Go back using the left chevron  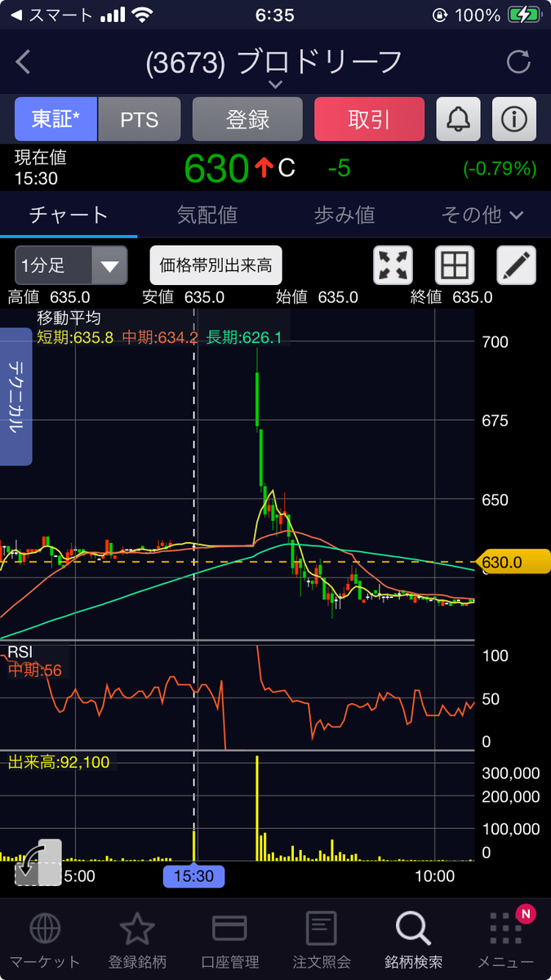point(23,62)
